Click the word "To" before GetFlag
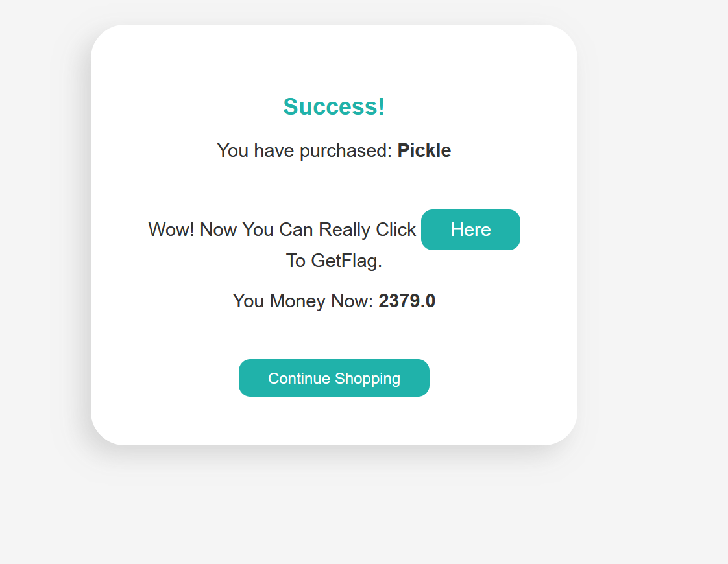The width and height of the screenshot is (728, 564). (x=295, y=261)
